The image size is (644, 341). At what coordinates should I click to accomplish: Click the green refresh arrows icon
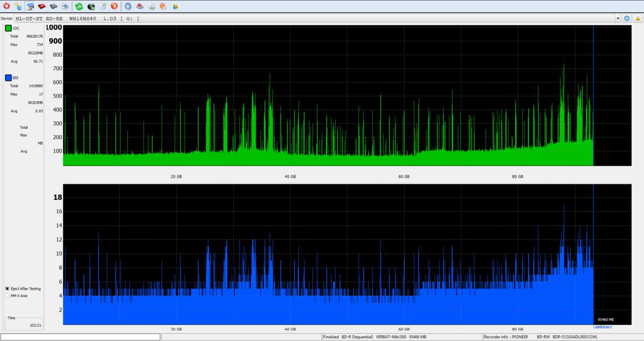tap(79, 6)
